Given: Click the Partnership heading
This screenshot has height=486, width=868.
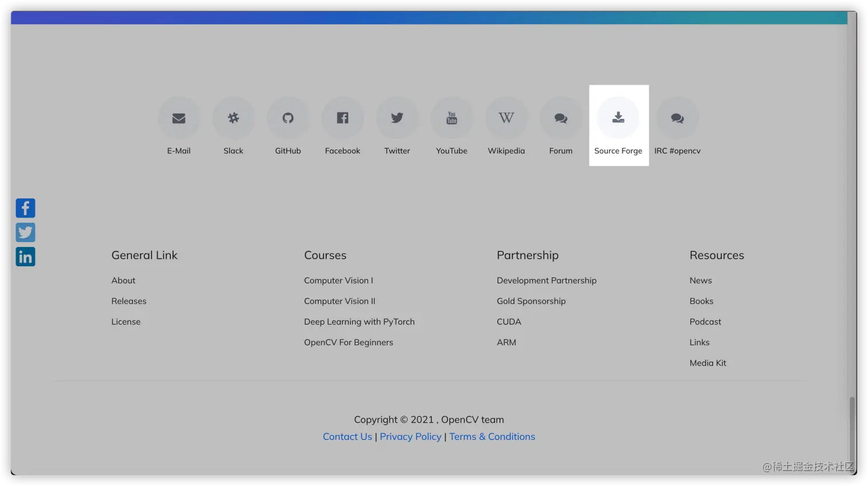Looking at the screenshot, I should tap(527, 255).
